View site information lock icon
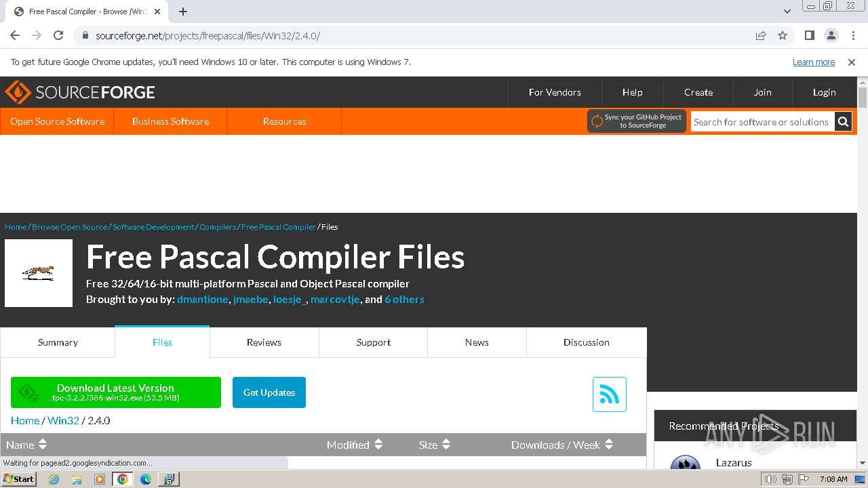 [85, 35]
